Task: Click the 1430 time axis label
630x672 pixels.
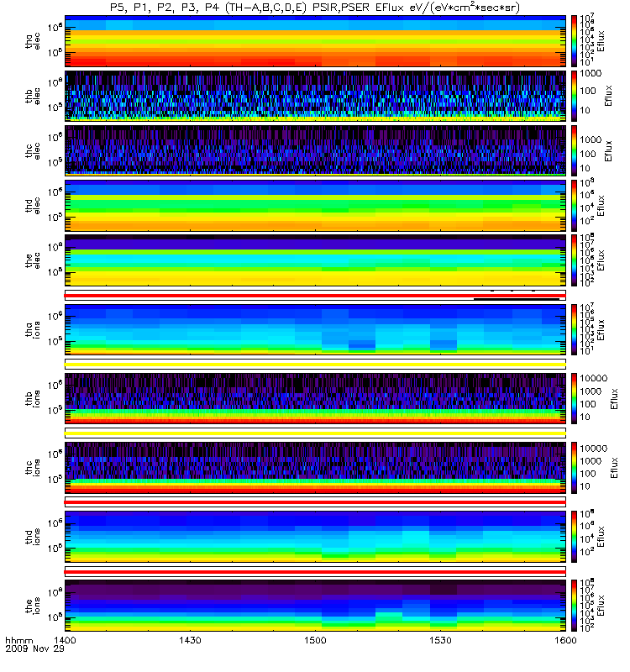Action: click(190, 640)
